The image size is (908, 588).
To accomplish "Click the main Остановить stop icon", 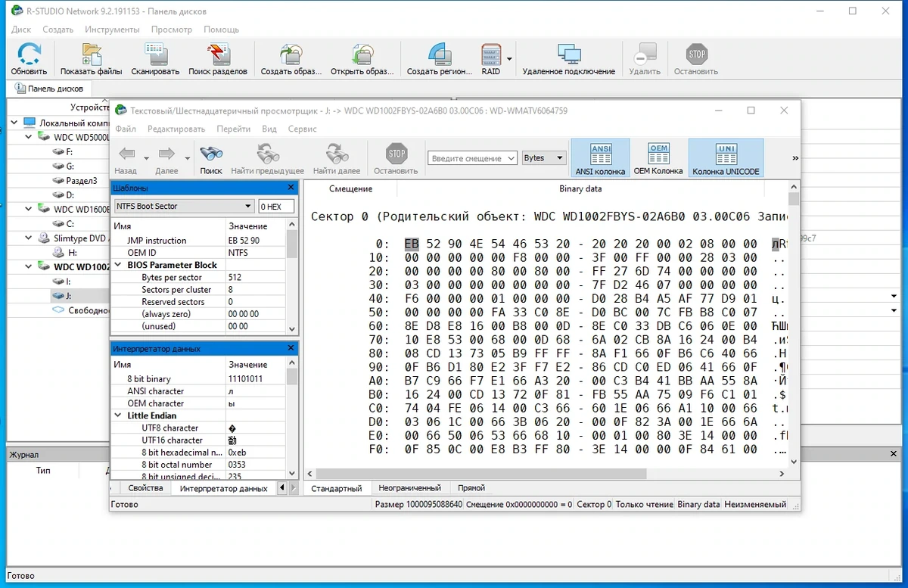I will [x=696, y=59].
